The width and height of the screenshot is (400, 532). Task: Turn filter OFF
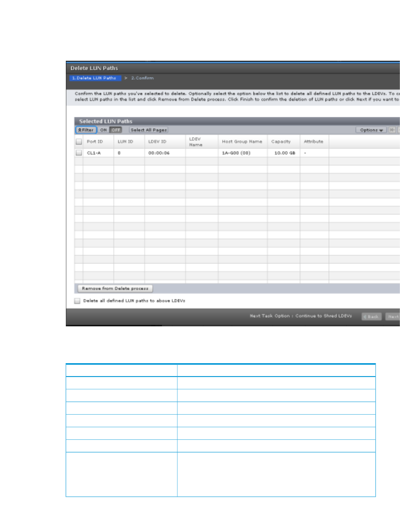pyautogui.click(x=116, y=130)
